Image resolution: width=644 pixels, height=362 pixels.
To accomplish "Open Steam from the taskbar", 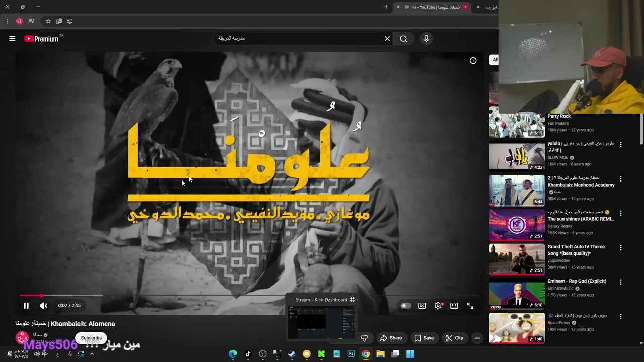I will point(292,354).
